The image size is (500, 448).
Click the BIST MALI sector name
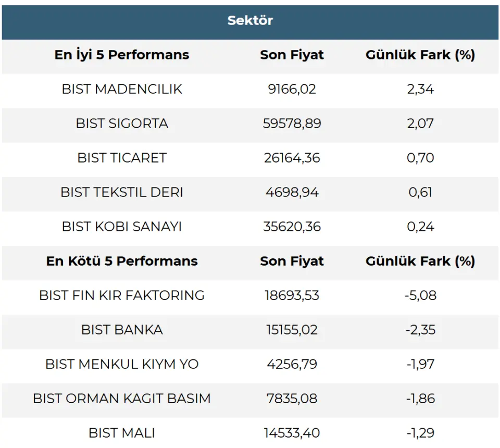tap(122, 433)
